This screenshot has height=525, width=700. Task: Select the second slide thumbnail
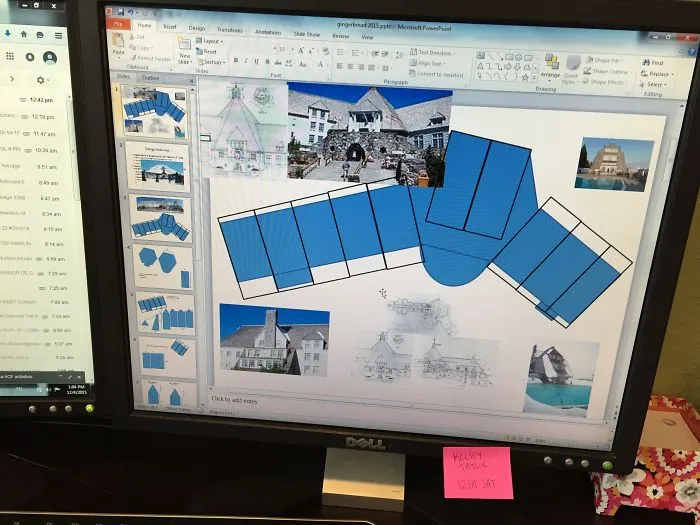pos(157,167)
